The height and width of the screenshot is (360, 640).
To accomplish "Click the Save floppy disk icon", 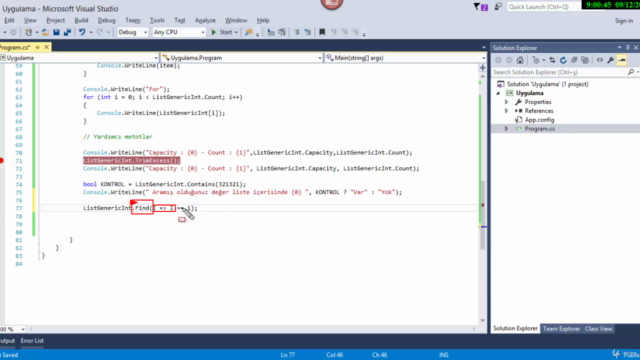I will (56, 32).
